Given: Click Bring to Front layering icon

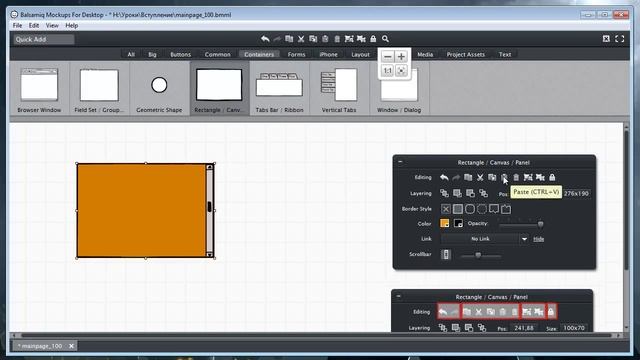Looking at the screenshot, I should 444,193.
